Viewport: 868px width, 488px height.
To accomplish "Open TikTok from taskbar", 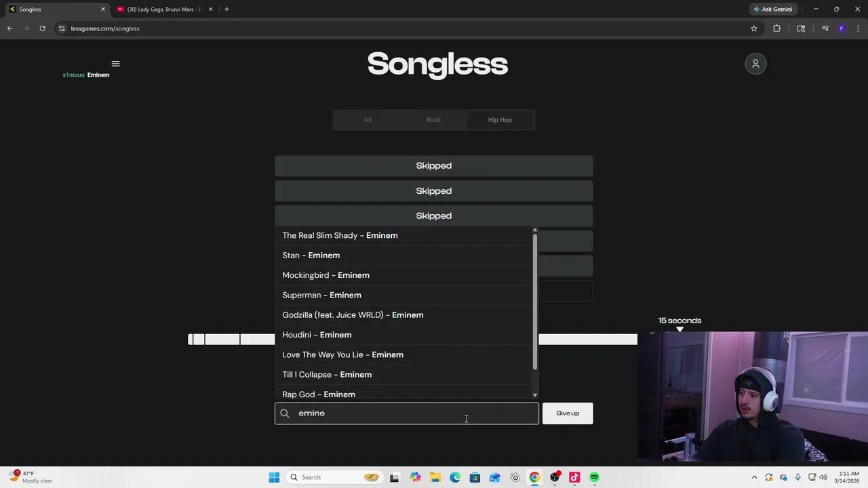I will pyautogui.click(x=574, y=477).
